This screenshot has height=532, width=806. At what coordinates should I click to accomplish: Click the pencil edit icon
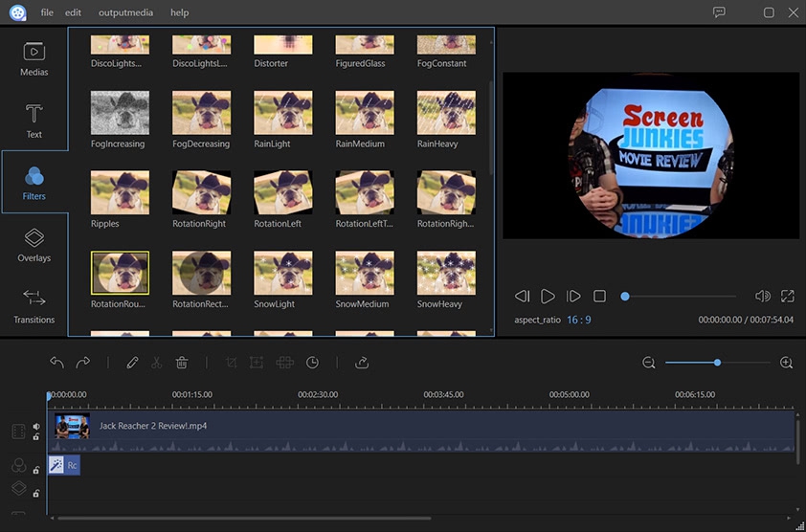132,363
